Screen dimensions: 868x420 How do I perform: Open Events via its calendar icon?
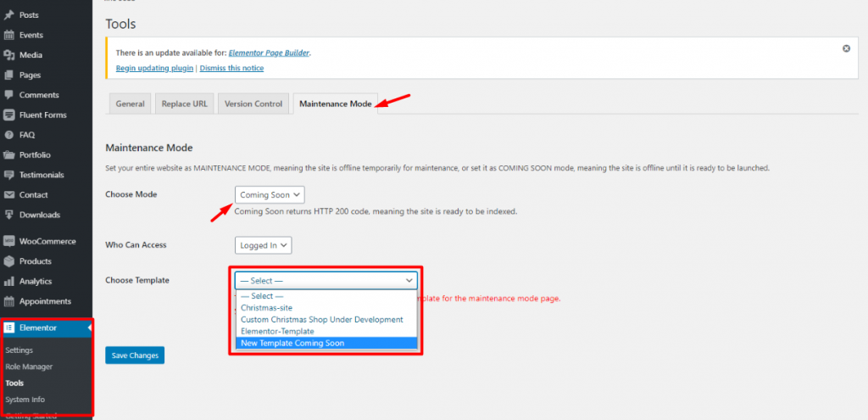point(9,36)
